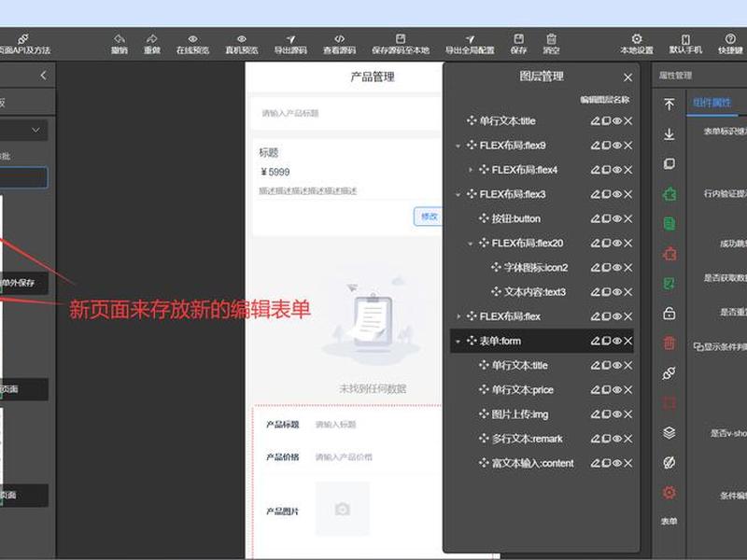Click the top green puzzle-piece icon in the side strip
The height and width of the screenshot is (560, 747).
tap(669, 194)
